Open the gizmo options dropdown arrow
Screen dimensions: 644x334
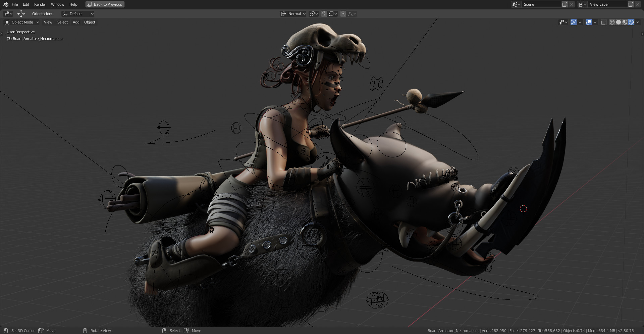pyautogui.click(x=580, y=22)
